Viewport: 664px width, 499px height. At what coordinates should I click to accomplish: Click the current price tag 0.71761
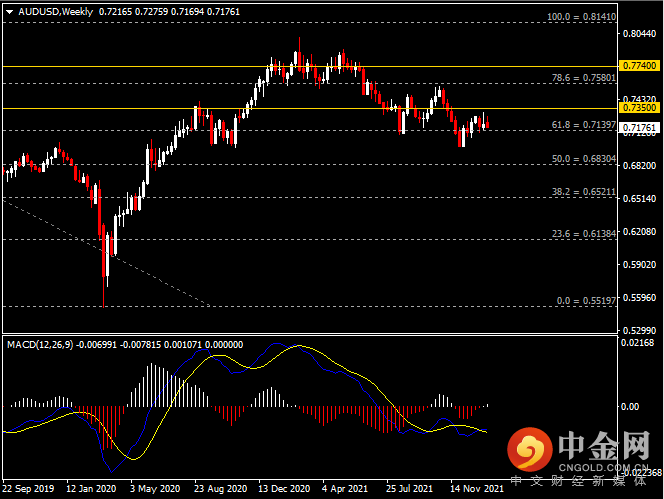point(639,128)
